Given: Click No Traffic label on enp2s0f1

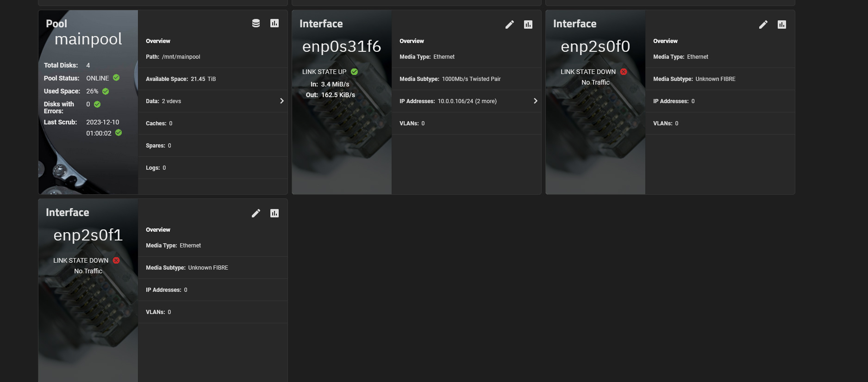Looking at the screenshot, I should point(88,271).
